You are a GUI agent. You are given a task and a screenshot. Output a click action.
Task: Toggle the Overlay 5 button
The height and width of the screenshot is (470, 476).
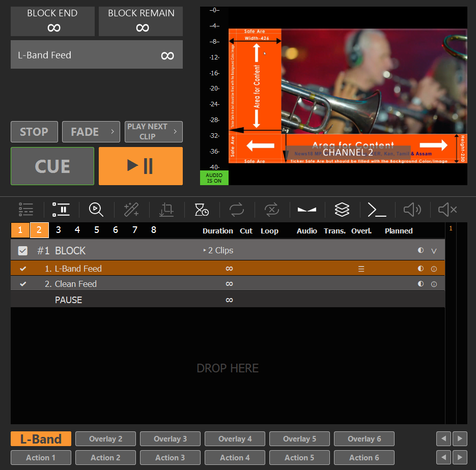click(300, 439)
